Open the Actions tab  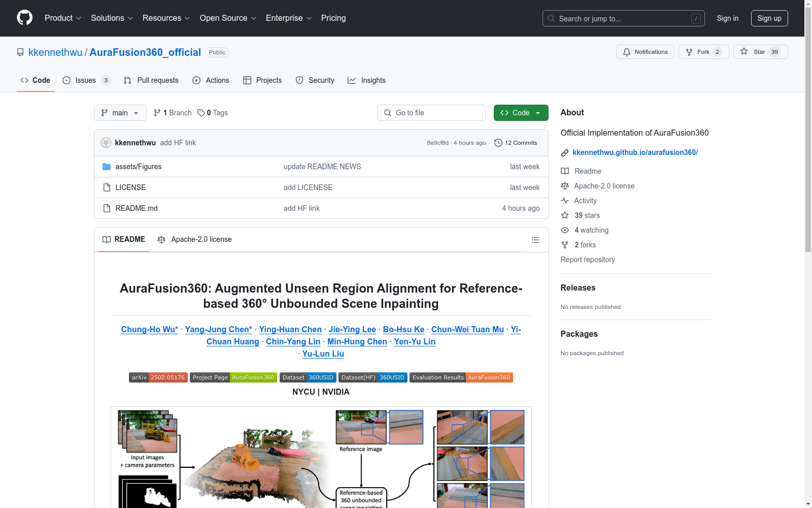(x=211, y=80)
